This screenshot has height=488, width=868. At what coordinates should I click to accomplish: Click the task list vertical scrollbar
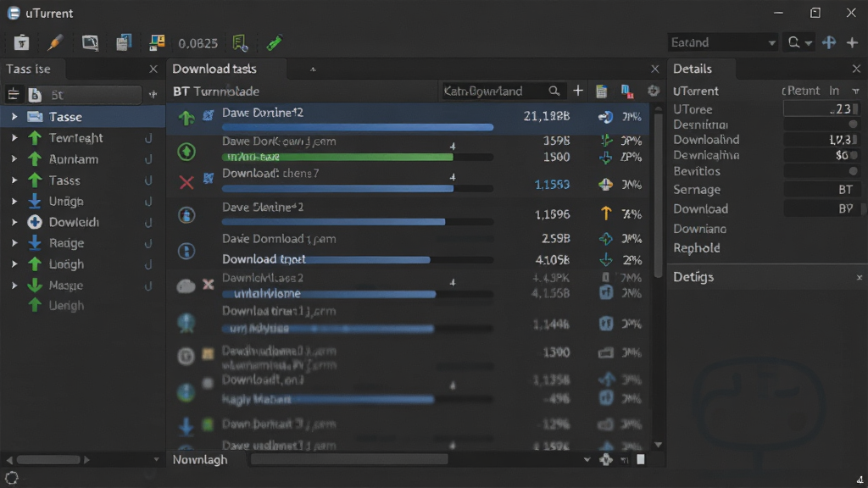[658, 194]
